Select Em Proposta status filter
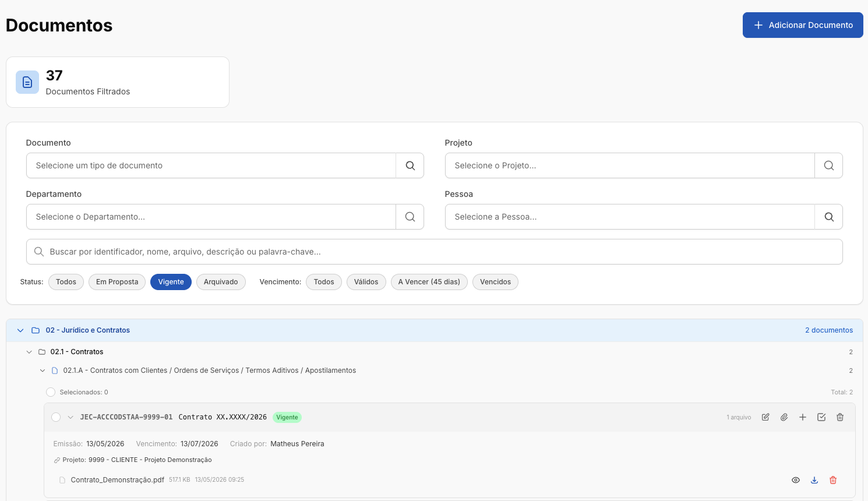This screenshot has width=868, height=501. (x=117, y=282)
